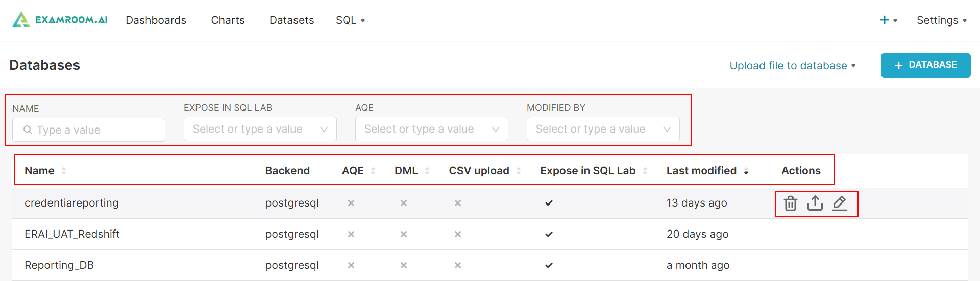
Task: Expand the Modified By filter dropdown
Action: 603,129
